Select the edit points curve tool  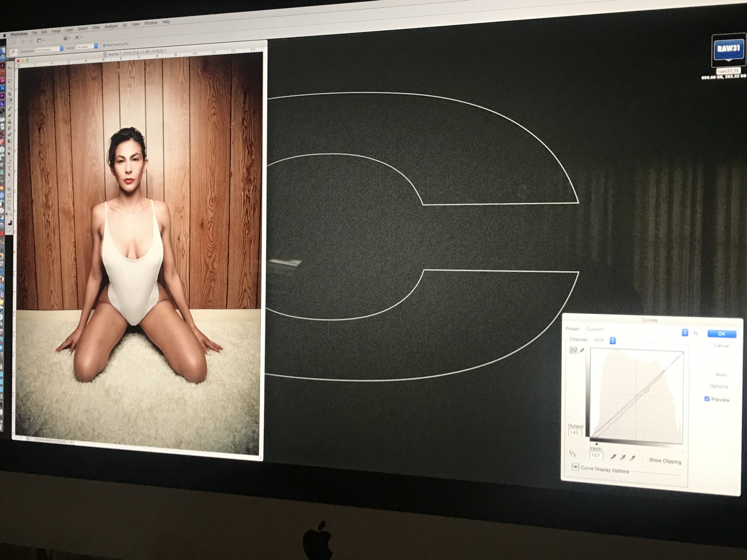pyautogui.click(x=573, y=350)
